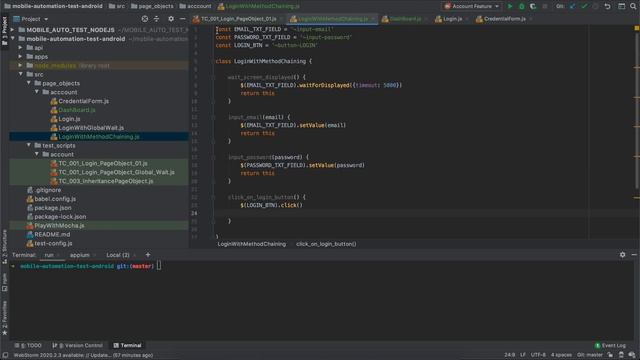Collapse the src folder

pos(20,74)
